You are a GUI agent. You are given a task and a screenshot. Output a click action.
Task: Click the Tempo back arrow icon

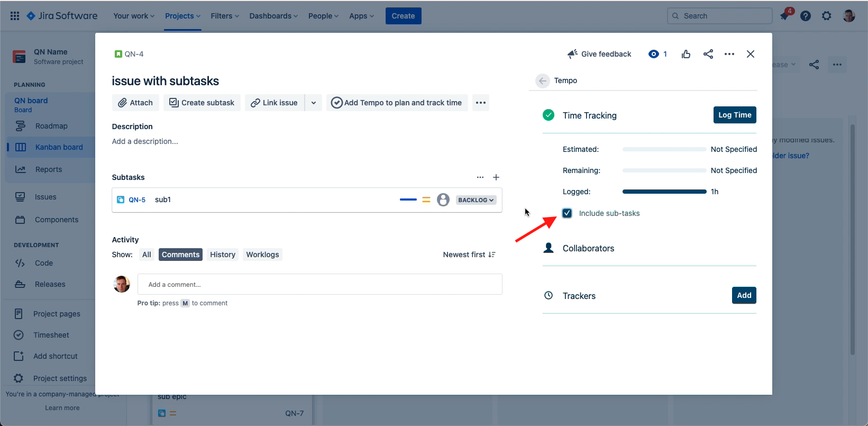[x=542, y=81]
